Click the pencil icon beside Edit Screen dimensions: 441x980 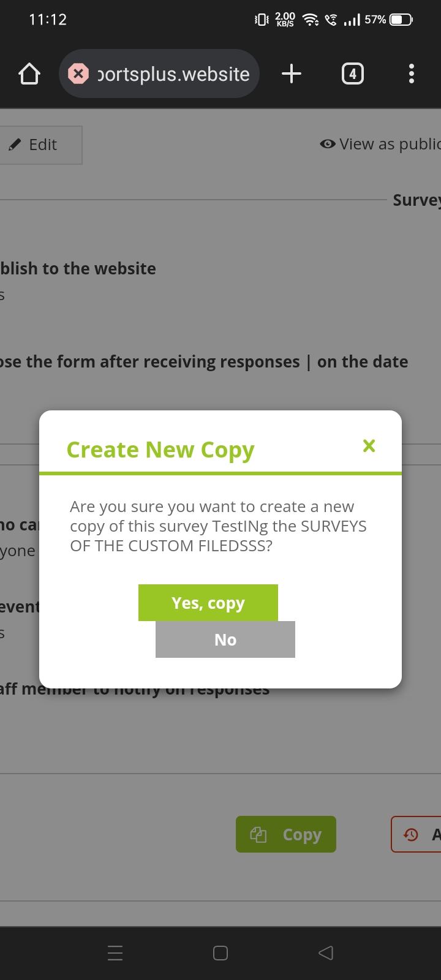(x=15, y=145)
